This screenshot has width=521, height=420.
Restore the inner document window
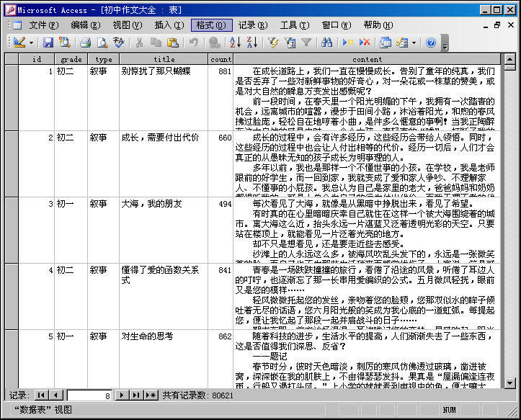click(x=497, y=25)
